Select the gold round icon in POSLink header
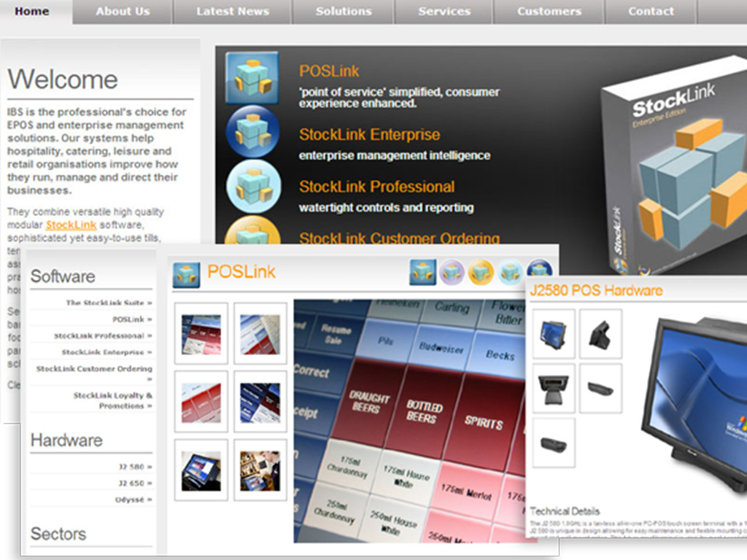747x560 pixels. tap(481, 272)
